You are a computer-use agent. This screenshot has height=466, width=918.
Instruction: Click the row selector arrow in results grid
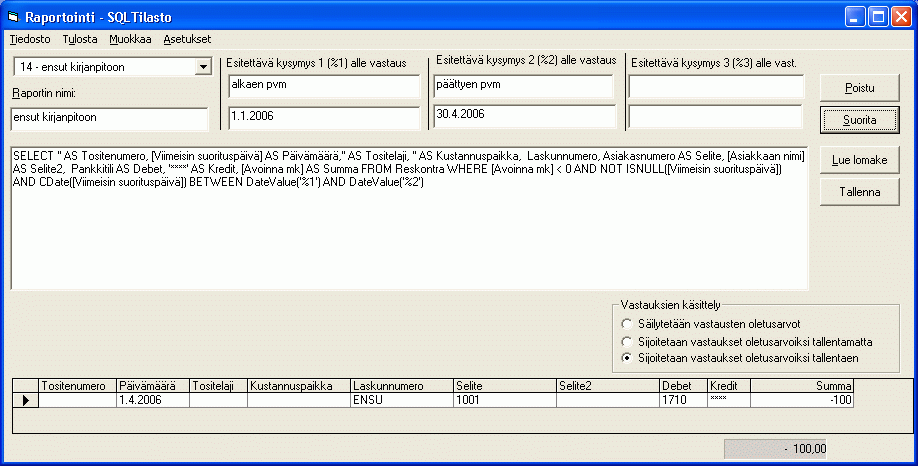[x=25, y=400]
